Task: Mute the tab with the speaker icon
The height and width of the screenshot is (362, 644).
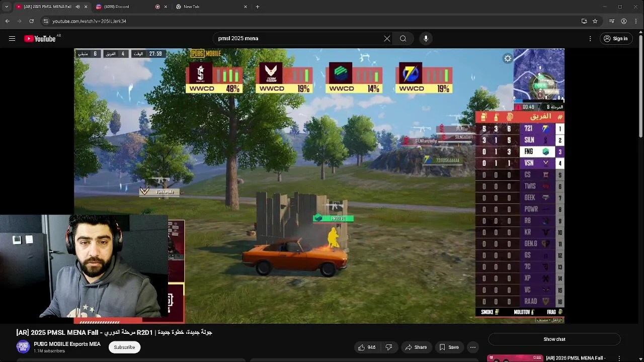Action: pos(77,7)
